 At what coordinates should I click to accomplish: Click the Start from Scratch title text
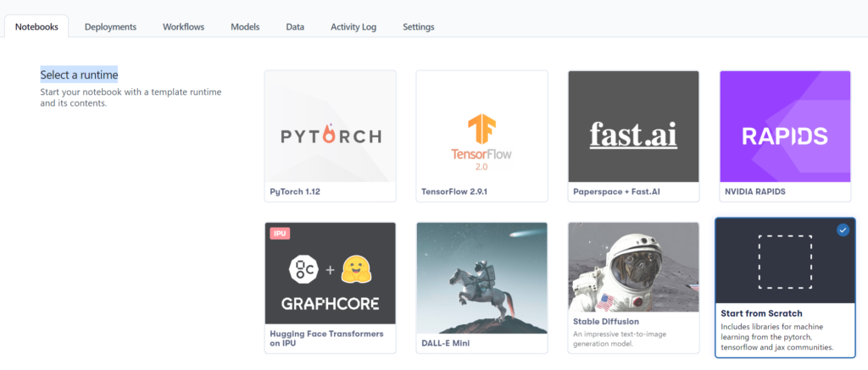(x=762, y=313)
